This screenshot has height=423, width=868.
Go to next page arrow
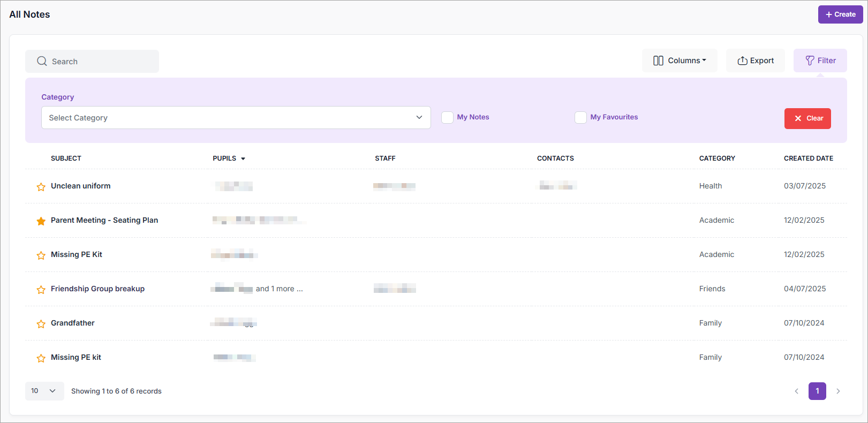click(x=838, y=391)
